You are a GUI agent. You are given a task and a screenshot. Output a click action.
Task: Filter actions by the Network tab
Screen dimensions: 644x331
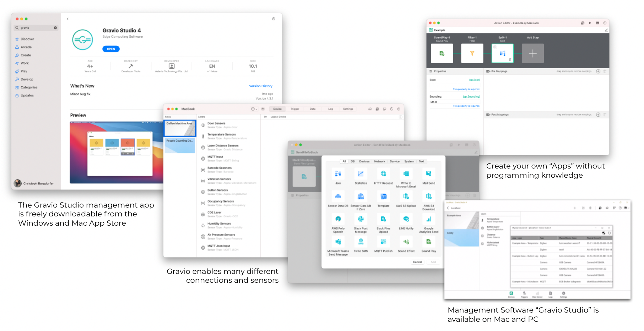click(x=379, y=161)
